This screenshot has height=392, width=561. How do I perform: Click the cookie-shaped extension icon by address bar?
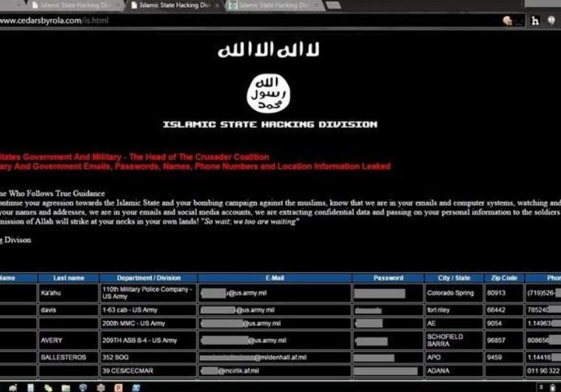coord(508,21)
